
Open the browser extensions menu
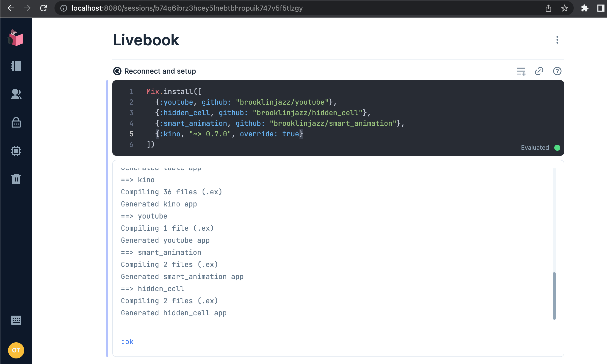(x=585, y=8)
